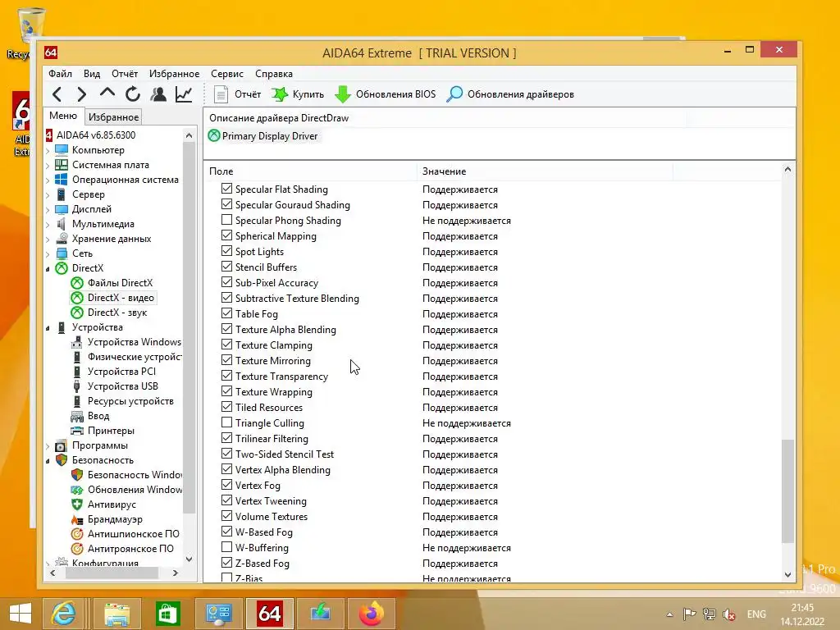Click the tree panel vertical scrollbar thumb
The width and height of the screenshot is (840, 630).
pos(189,328)
